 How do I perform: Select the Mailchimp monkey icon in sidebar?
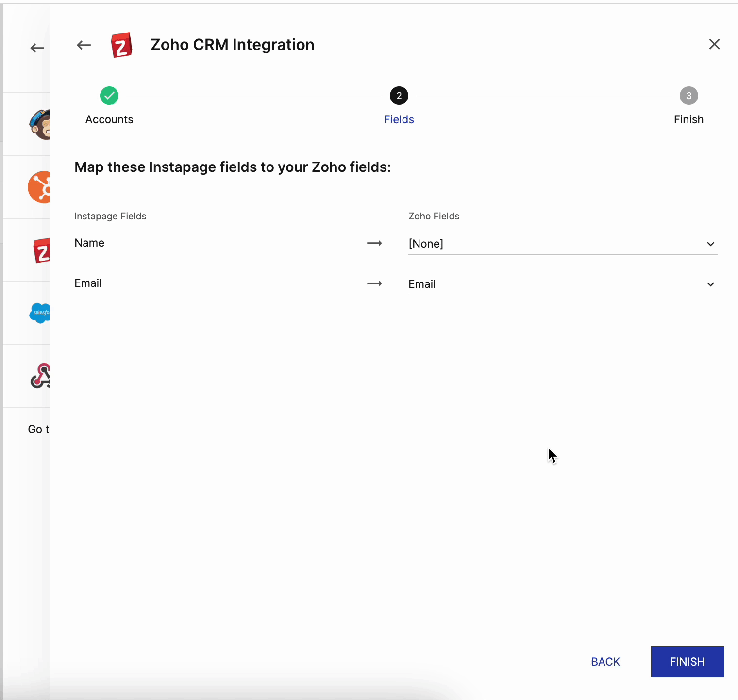click(40, 124)
